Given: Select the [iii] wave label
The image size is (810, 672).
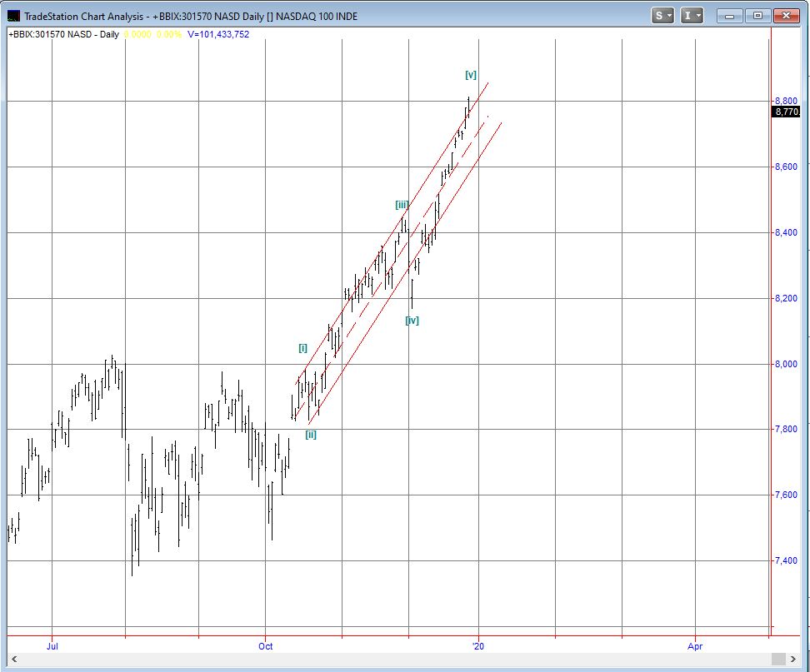Looking at the screenshot, I should [x=402, y=205].
